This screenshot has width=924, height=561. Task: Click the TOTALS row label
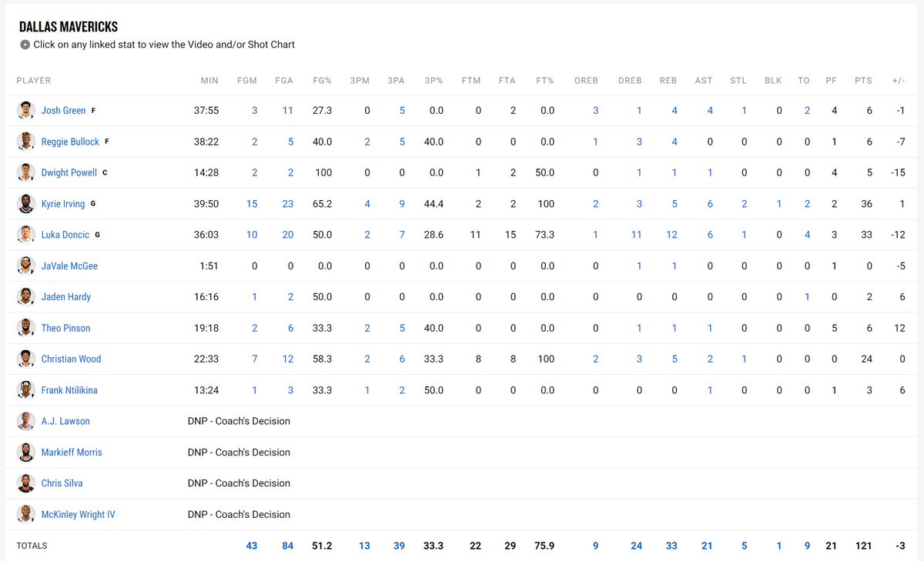(32, 546)
